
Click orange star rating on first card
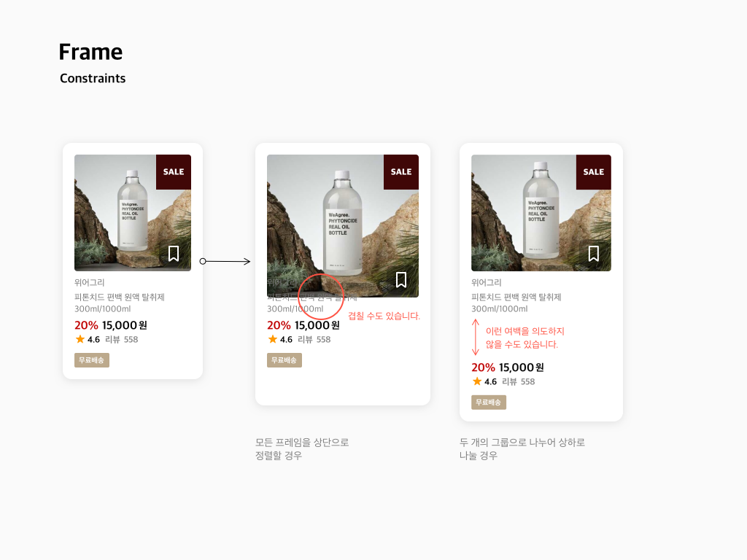(80, 339)
